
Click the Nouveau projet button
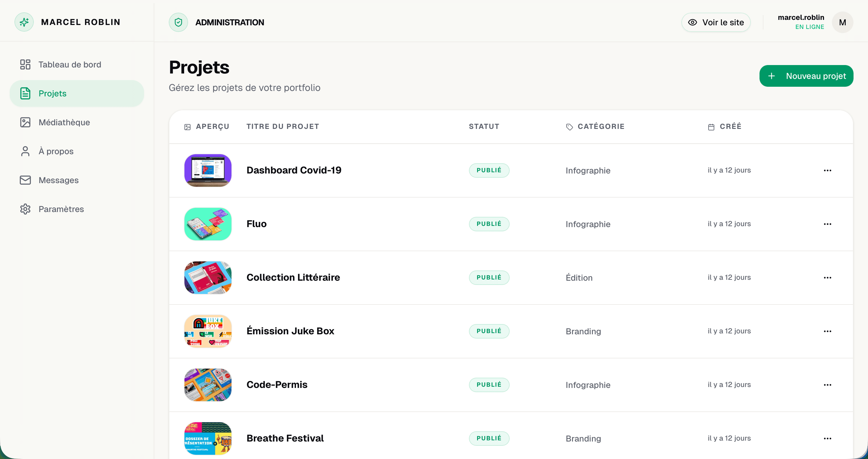click(806, 76)
